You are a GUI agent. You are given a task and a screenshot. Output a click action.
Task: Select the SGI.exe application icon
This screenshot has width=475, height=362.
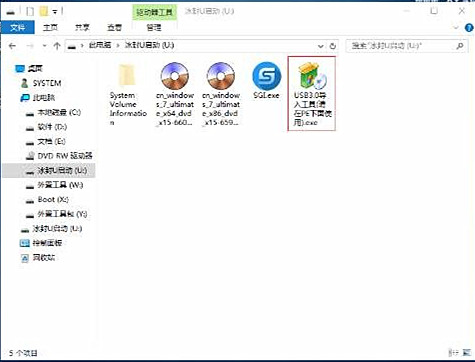[266, 81]
